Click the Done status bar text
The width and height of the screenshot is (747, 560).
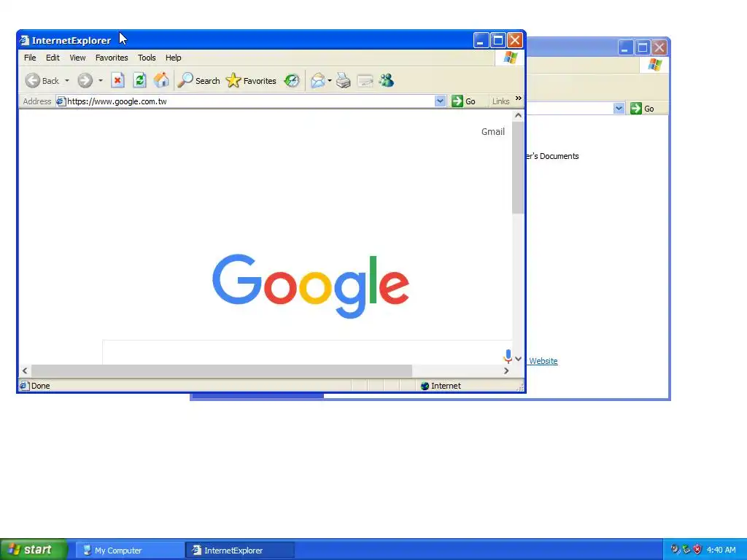41,386
